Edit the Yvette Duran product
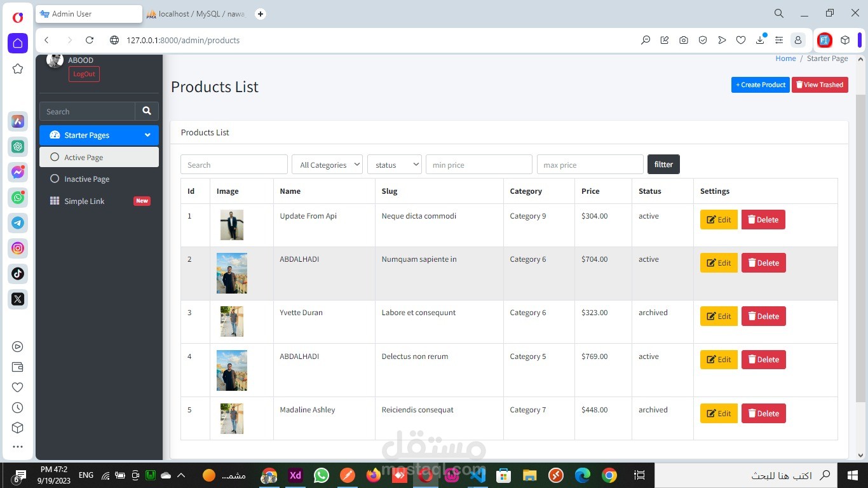Screen dimensions: 868x488 click(719, 316)
